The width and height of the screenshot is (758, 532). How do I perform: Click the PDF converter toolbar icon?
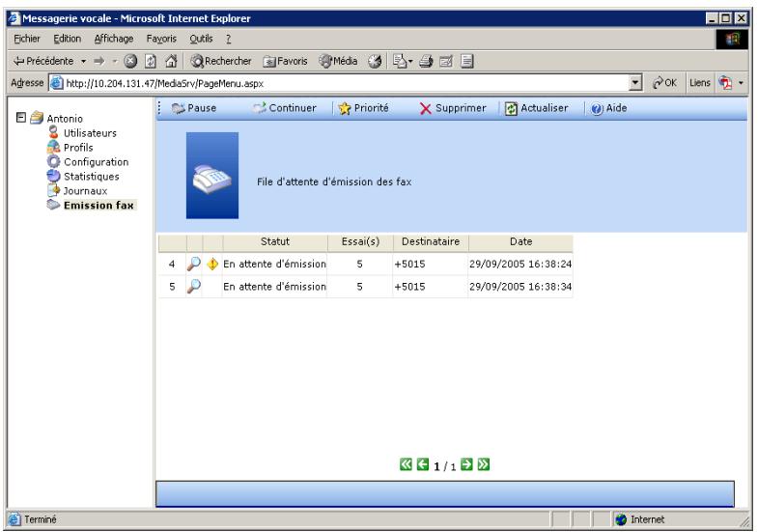[725, 83]
